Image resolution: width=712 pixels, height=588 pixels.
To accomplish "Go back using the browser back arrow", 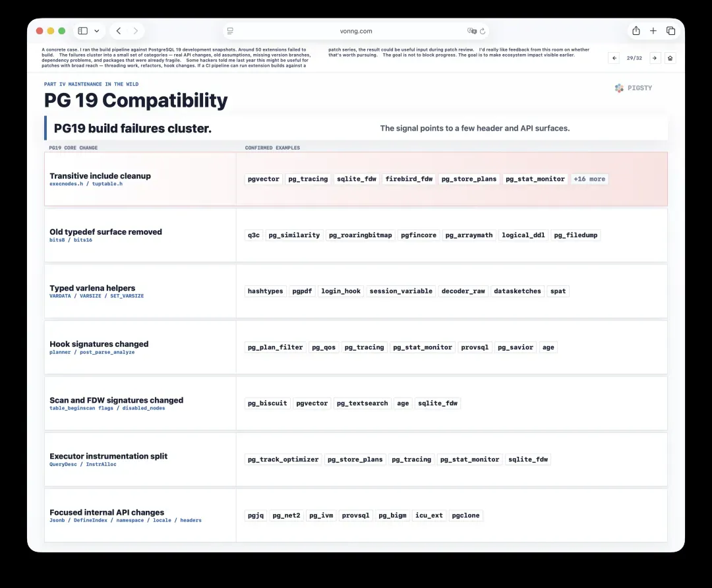I will 119,31.
